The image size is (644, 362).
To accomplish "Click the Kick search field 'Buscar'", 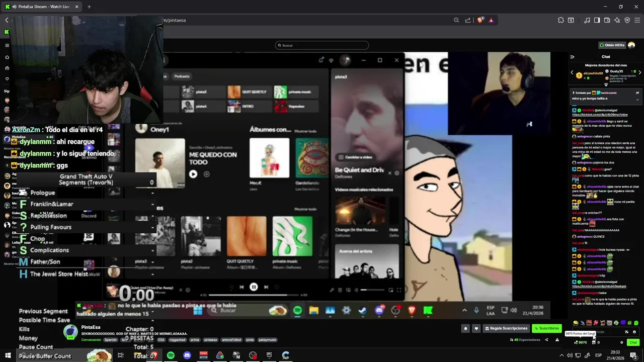I will click(322, 45).
